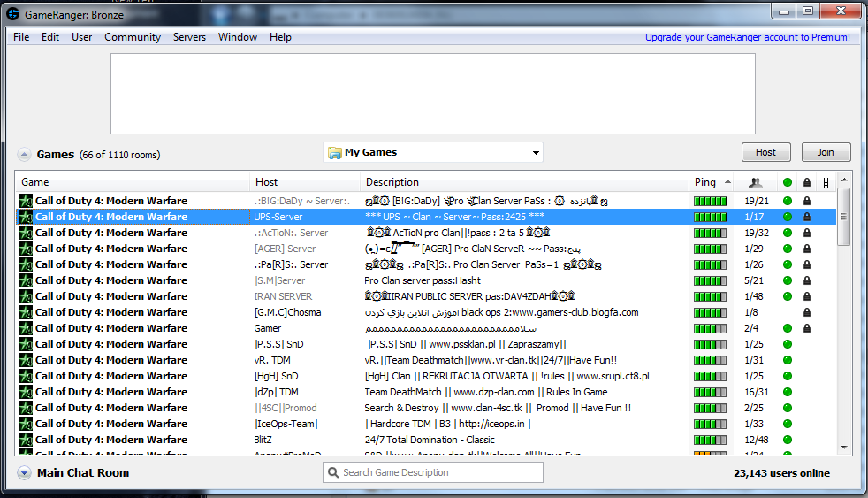Click game icon in the UPS-Server row
This screenshot has height=498, width=868.
(26, 217)
